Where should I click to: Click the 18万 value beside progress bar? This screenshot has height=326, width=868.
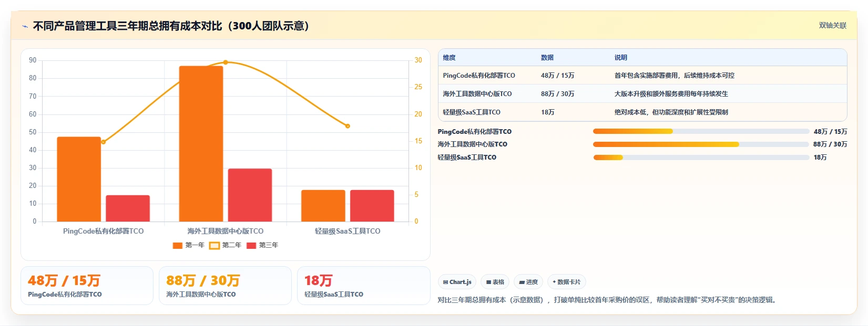coord(820,157)
